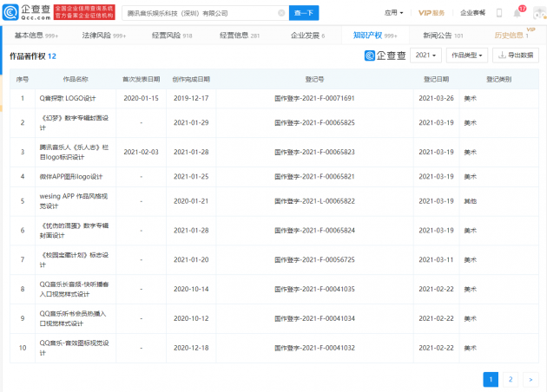Switch to the 知识产权 tab

tap(375, 36)
